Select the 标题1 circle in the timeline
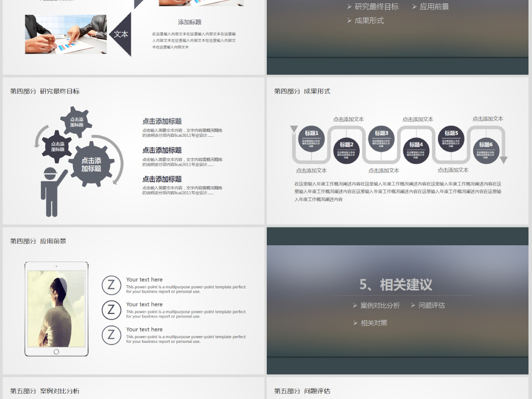 tap(311, 139)
